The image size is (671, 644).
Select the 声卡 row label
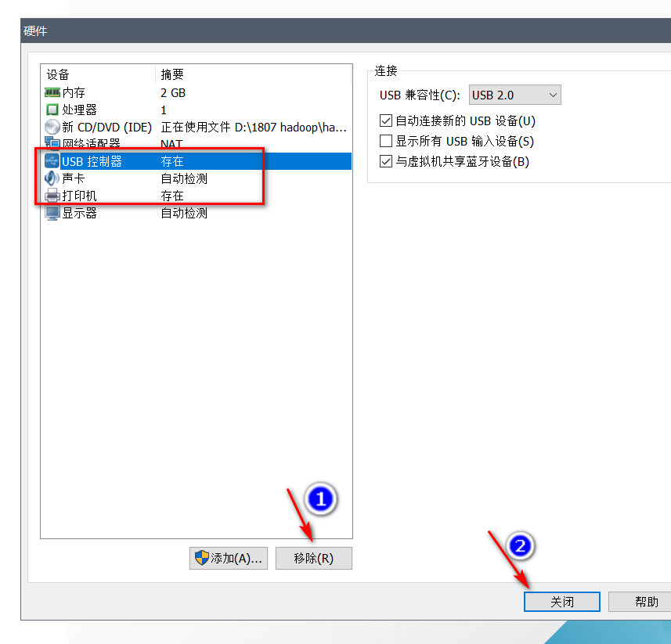(x=73, y=178)
